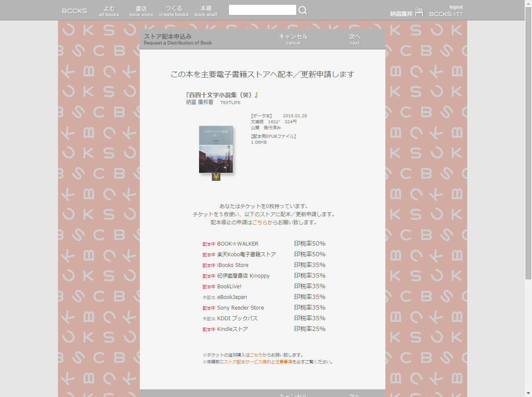Screen dimensions: 532x397
Task: Click the BCCKS logo in header
Action: [x=75, y=11]
